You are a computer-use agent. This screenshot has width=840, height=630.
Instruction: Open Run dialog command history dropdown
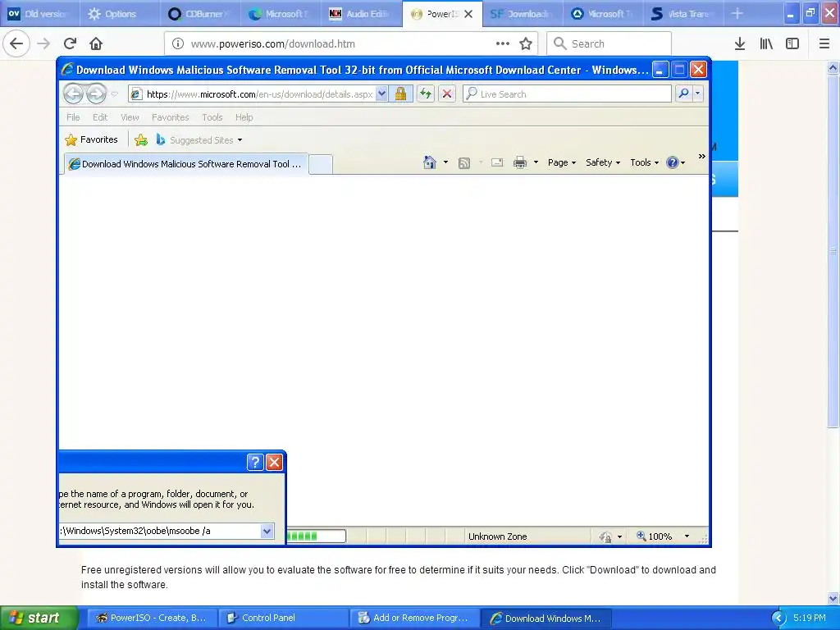click(267, 531)
